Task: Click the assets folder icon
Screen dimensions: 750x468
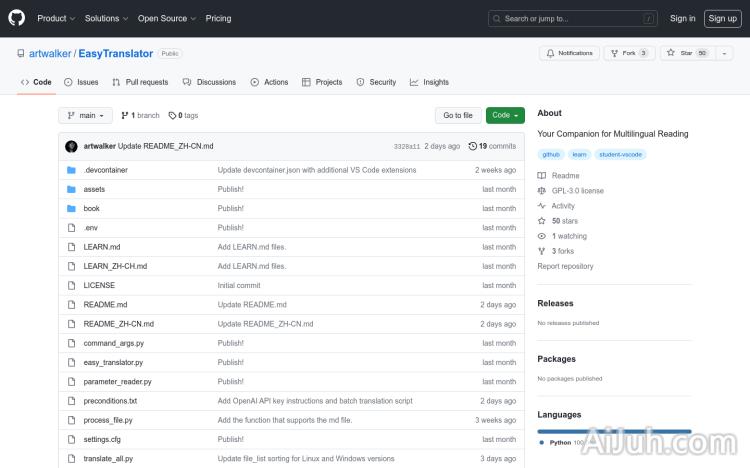Action: click(x=71, y=189)
